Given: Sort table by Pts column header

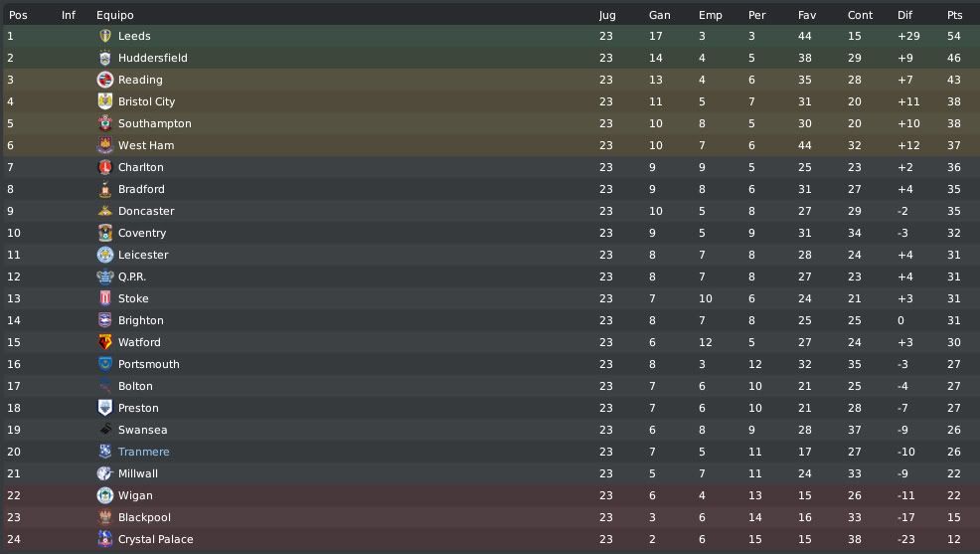Looking at the screenshot, I should coord(954,15).
